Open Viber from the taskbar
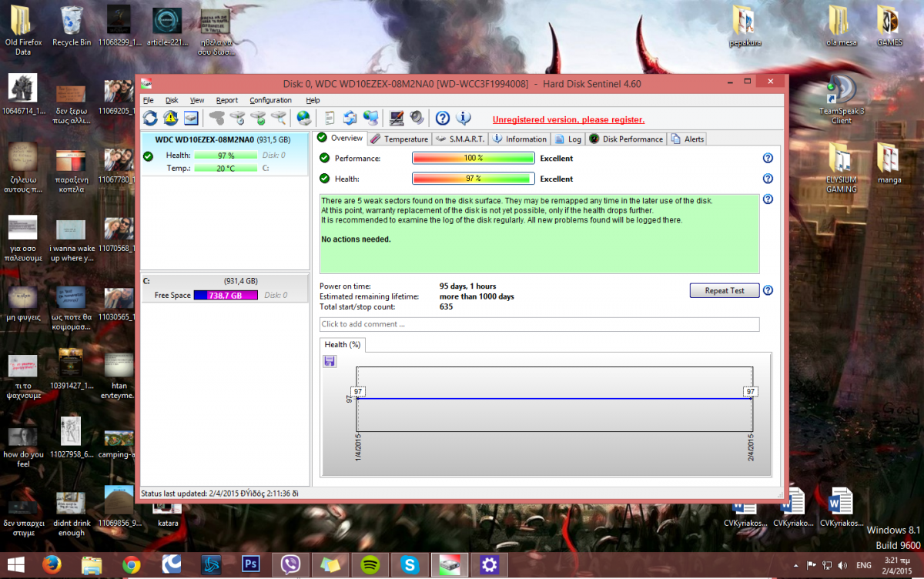 click(291, 564)
